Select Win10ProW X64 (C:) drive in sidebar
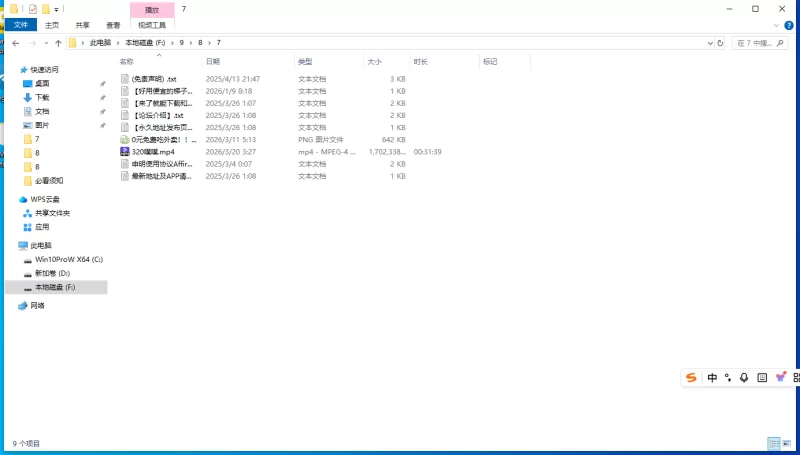 (68, 259)
